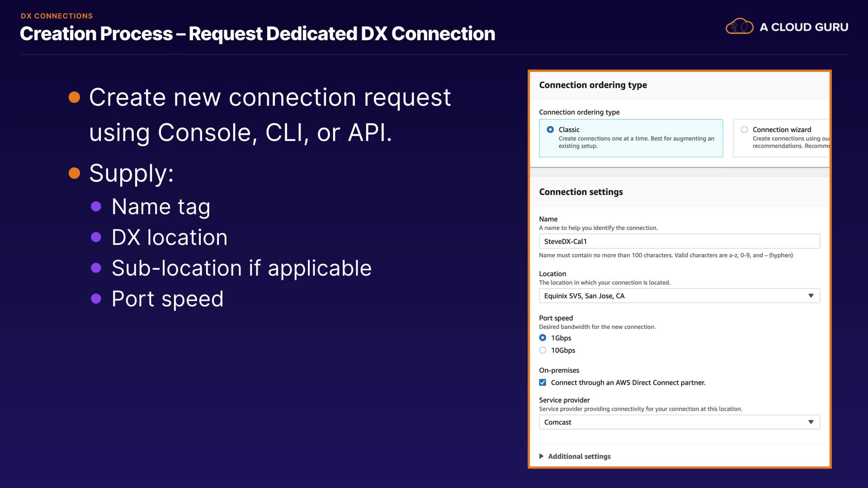Open the Location dropdown showing Equinix SV5
The image size is (868, 488).
674,296
